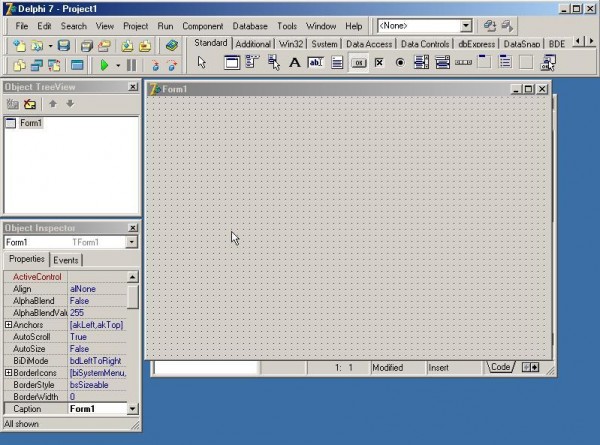Click the Remove file from project icon
Screen dimensions: 600x445
145,46
